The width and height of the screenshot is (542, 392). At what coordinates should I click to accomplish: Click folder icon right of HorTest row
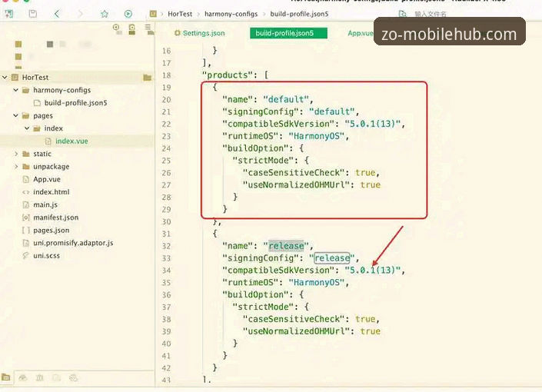(x=148, y=78)
